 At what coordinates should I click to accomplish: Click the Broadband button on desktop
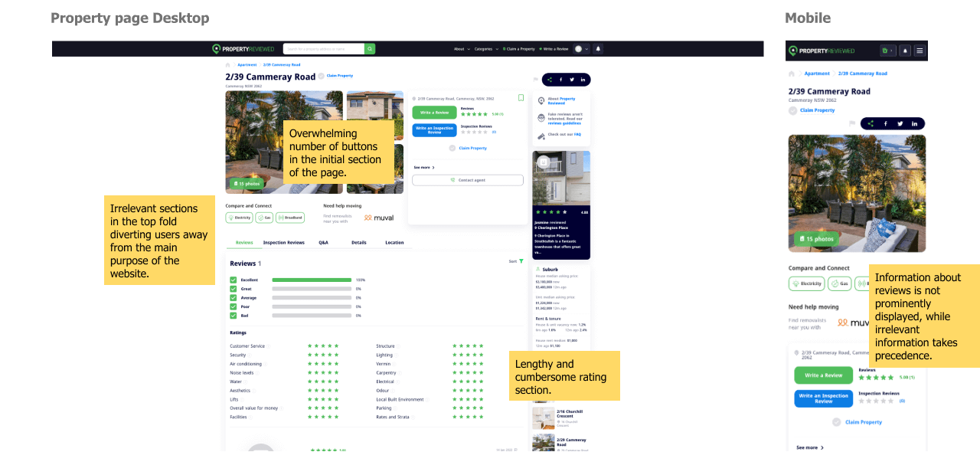(x=290, y=218)
